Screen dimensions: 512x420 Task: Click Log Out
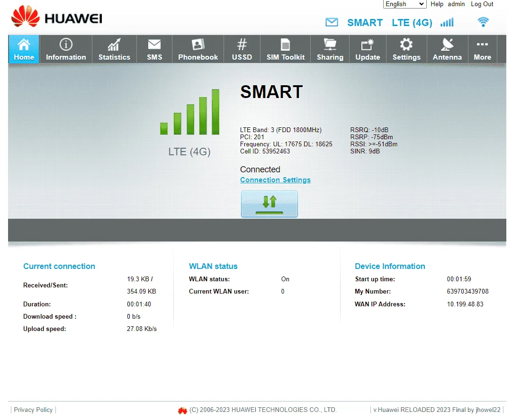(482, 4)
